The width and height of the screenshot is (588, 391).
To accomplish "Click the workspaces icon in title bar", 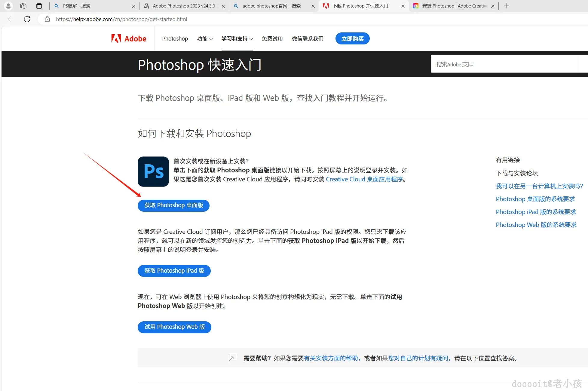I will (x=23, y=6).
